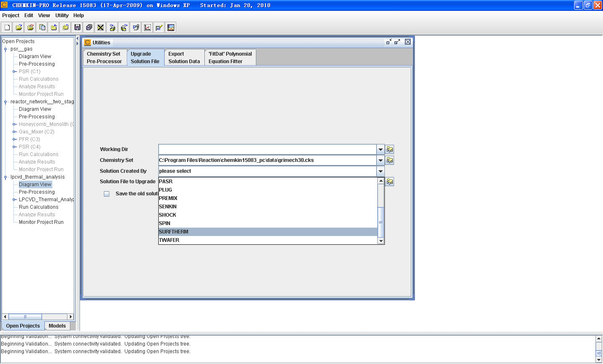Click in the Working Dir input field
The width and height of the screenshot is (603, 364).
click(268, 149)
